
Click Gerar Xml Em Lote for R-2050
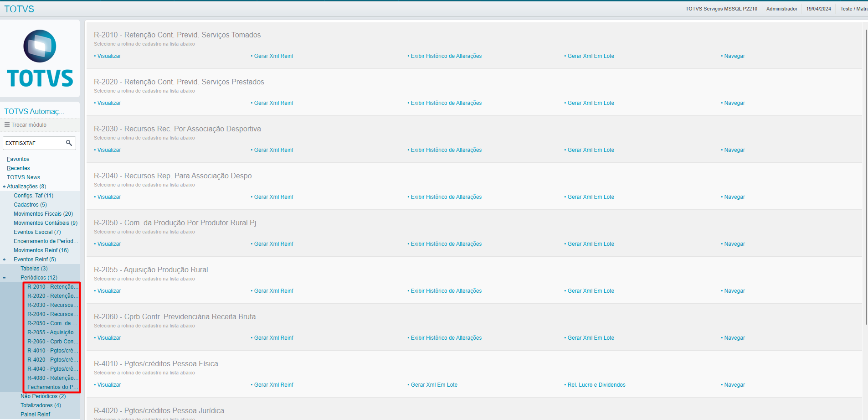click(x=591, y=244)
